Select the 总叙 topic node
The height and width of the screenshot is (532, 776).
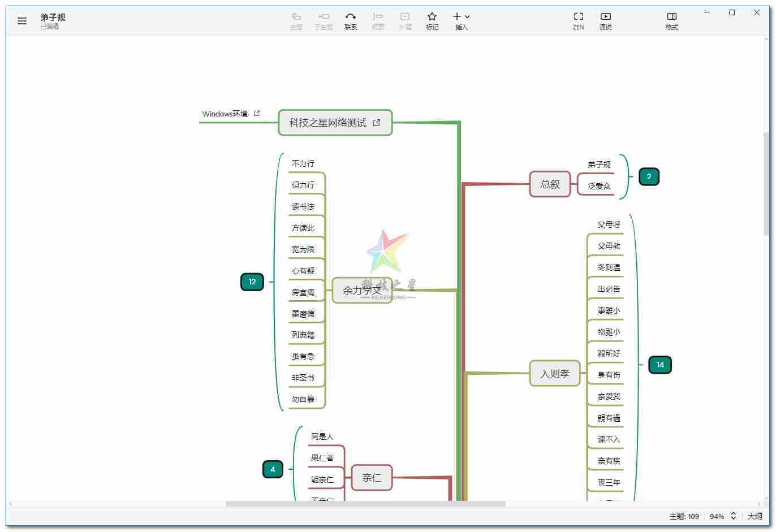coord(550,184)
